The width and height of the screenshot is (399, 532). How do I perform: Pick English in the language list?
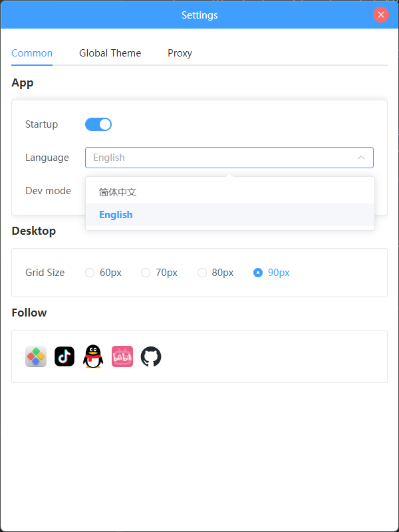tap(116, 215)
